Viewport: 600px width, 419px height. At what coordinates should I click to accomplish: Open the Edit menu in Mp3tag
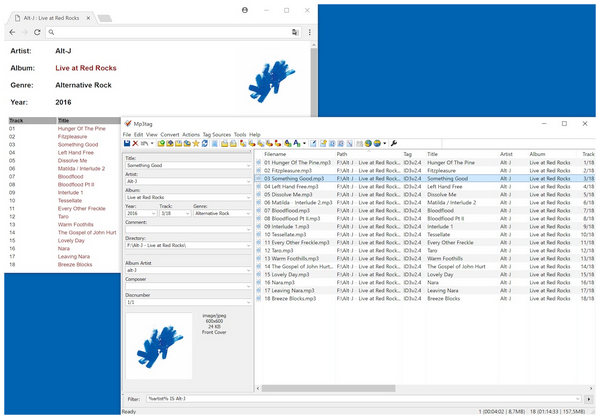[x=139, y=135]
